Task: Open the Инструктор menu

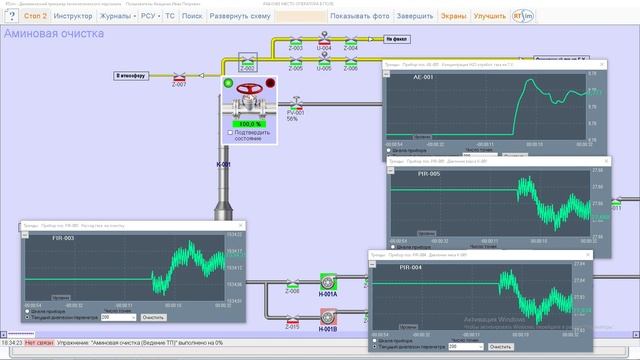Action: tap(73, 16)
